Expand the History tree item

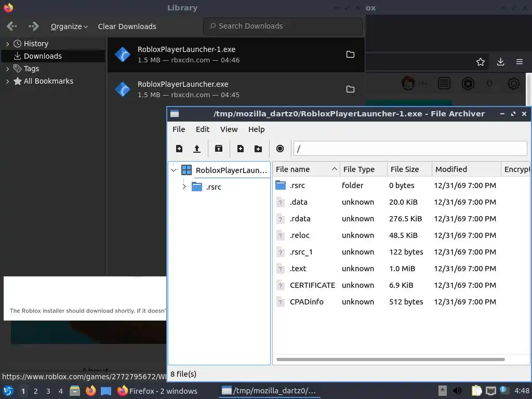coord(7,44)
